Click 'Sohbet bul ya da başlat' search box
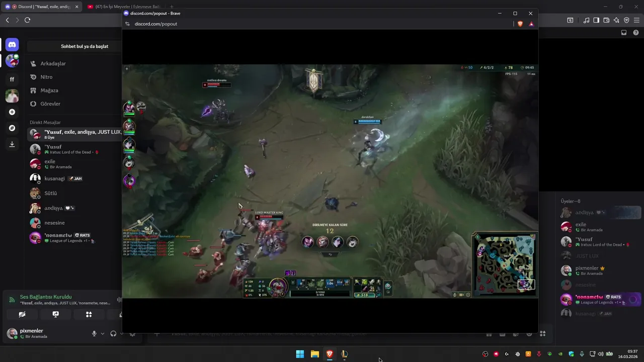Viewport: 644px width, 362px height. [x=74, y=46]
